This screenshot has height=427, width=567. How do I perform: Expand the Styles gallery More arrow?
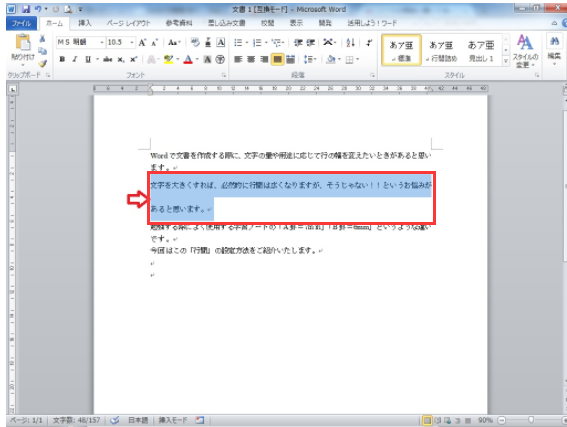coord(506,61)
